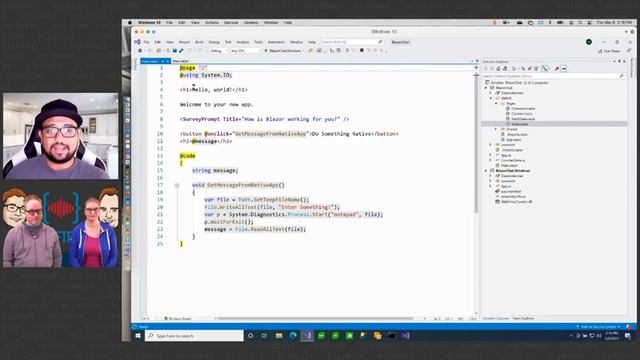The image size is (640, 360).
Task: Focus the Visual Studio search box
Action: [x=352, y=42]
